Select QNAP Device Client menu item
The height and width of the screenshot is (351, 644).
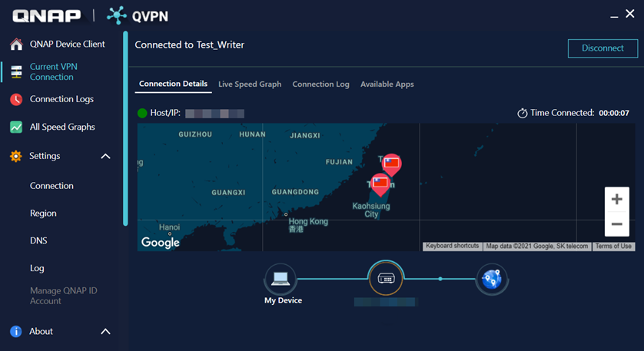click(68, 44)
